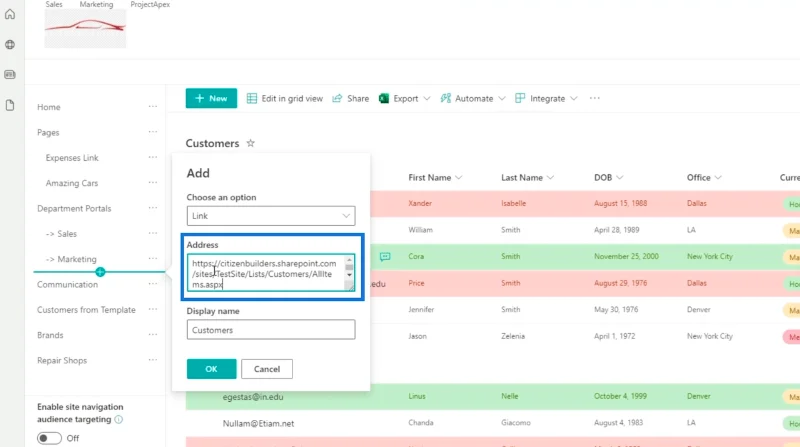Open Expenses Link in navigation
The height and width of the screenshot is (447, 800).
click(x=72, y=158)
